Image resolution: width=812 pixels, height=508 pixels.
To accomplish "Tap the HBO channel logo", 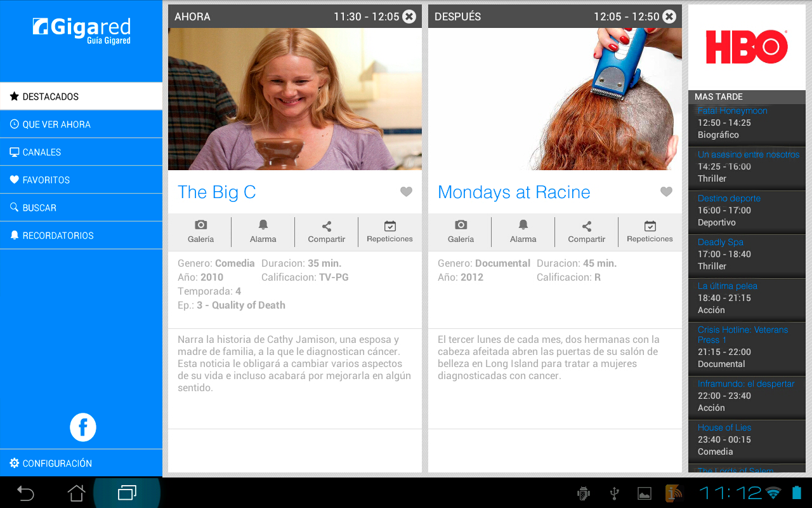I will (747, 47).
